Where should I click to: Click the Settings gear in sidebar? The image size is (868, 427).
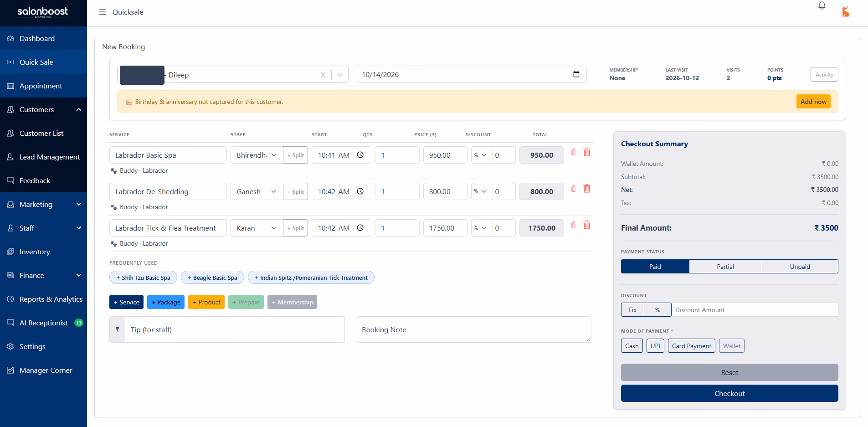pyautogui.click(x=10, y=346)
